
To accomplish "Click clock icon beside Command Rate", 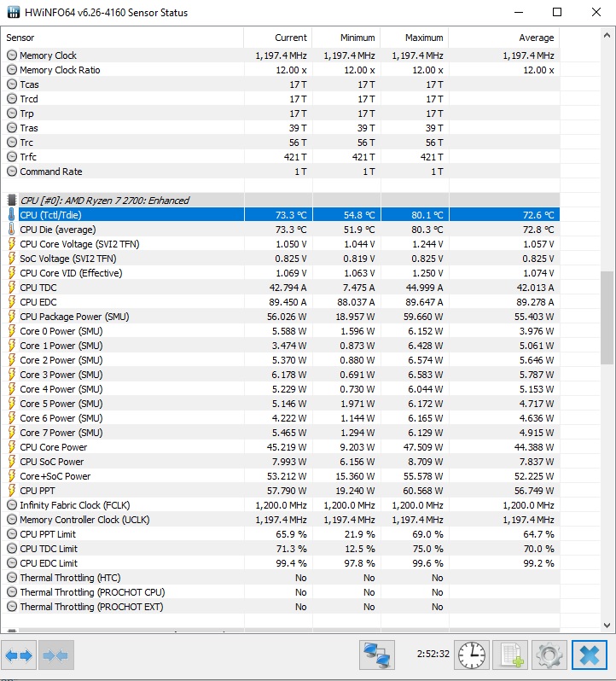I will pos(12,172).
